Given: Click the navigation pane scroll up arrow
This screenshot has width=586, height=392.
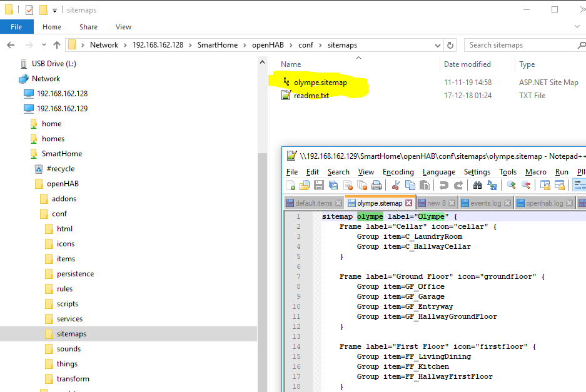Looking at the screenshot, I should click(262, 63).
